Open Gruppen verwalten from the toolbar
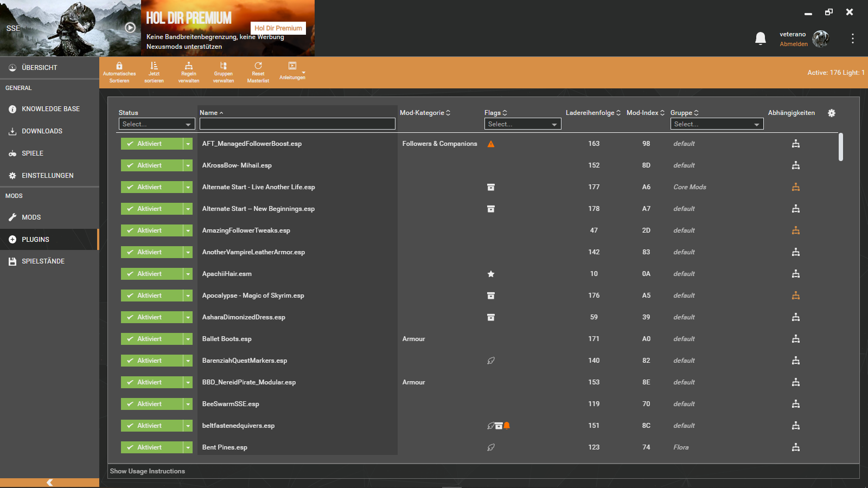The width and height of the screenshot is (868, 488). point(223,66)
